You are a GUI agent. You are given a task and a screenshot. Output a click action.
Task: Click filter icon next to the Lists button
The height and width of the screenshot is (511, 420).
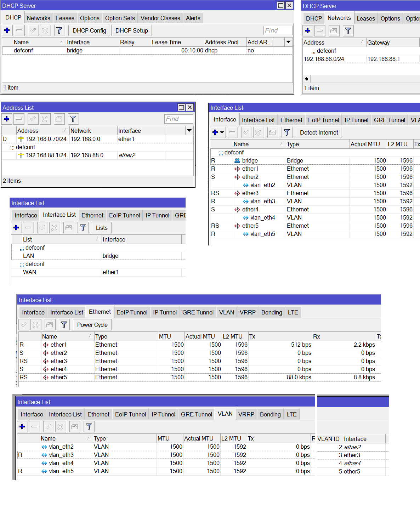83,228
